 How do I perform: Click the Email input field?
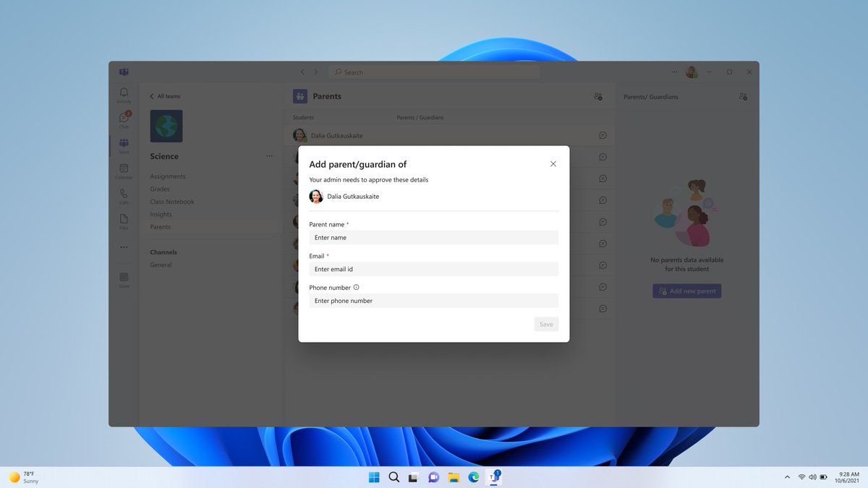pyautogui.click(x=434, y=269)
